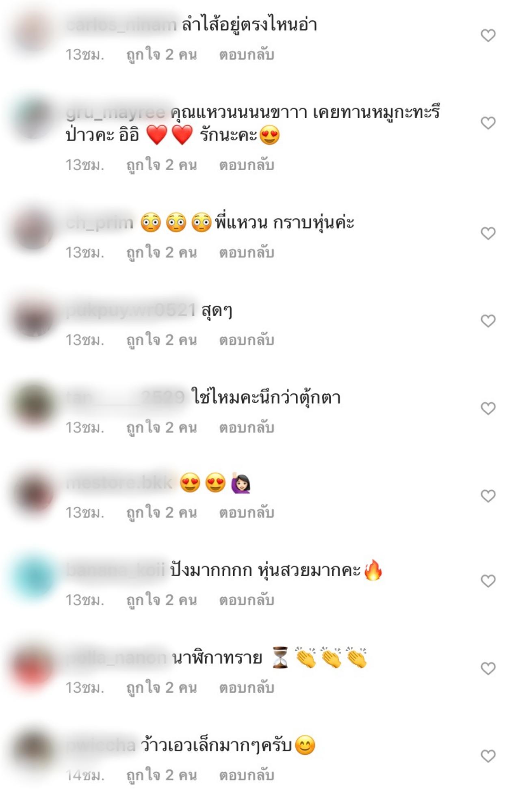Reply to the heart-eyes emoji-only comment
This screenshot has width=520, height=812.
point(247,513)
